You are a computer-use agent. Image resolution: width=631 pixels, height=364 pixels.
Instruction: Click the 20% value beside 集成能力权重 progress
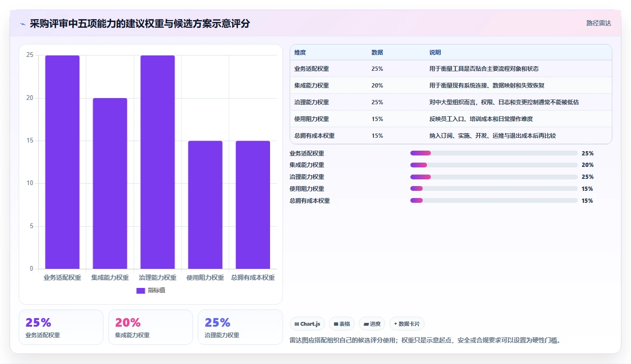[587, 165]
